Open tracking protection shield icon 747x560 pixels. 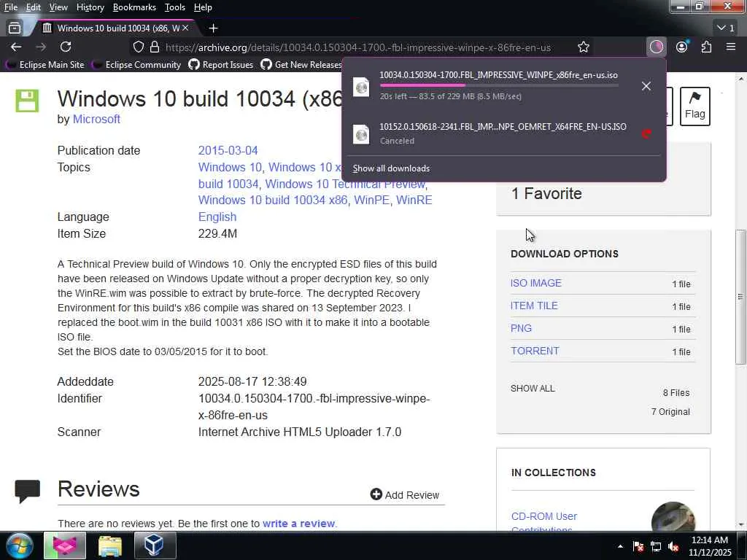point(138,47)
